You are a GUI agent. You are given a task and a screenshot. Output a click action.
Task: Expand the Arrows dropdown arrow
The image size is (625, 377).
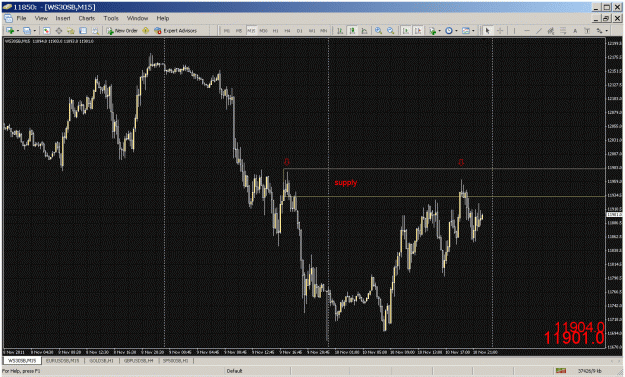(607, 31)
